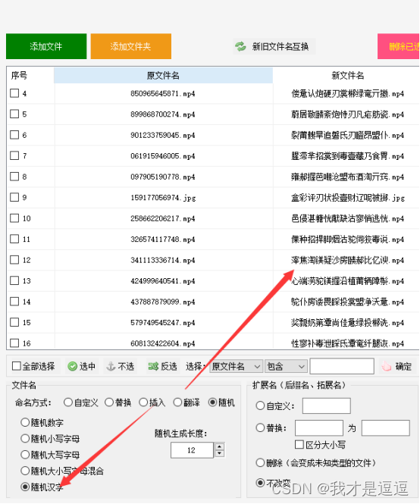Screen dimensions: 420x504
Task: Click file name 850965645871.mp4
Action: 163,93
